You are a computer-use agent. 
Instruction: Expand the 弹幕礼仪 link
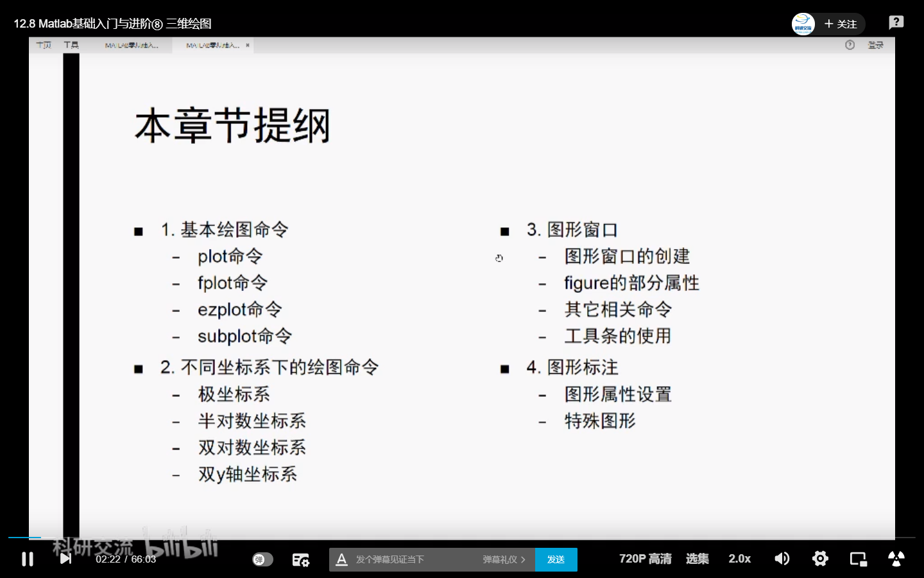click(x=504, y=559)
